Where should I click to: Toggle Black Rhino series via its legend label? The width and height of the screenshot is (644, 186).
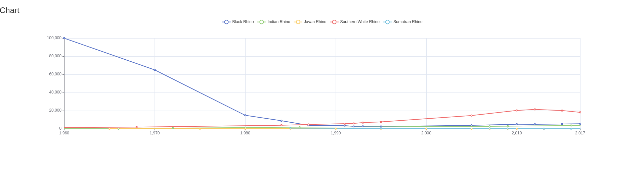point(243,22)
